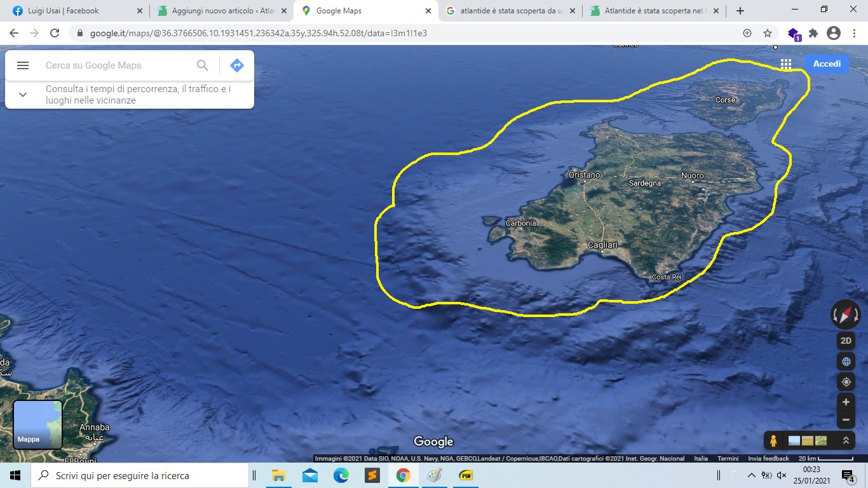Image resolution: width=868 pixels, height=488 pixels.
Task: Click the magnifier search icon in Maps
Action: pos(203,65)
